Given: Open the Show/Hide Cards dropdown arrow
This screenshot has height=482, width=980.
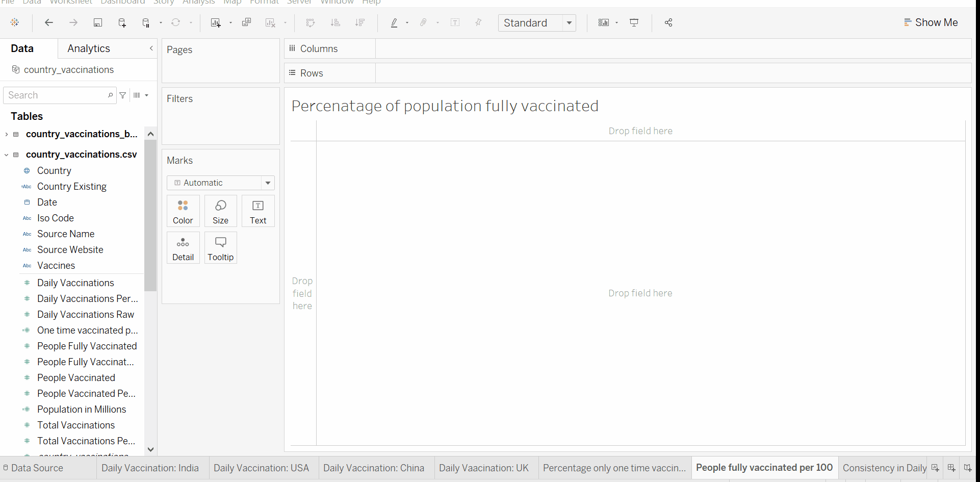Looking at the screenshot, I should [616, 22].
